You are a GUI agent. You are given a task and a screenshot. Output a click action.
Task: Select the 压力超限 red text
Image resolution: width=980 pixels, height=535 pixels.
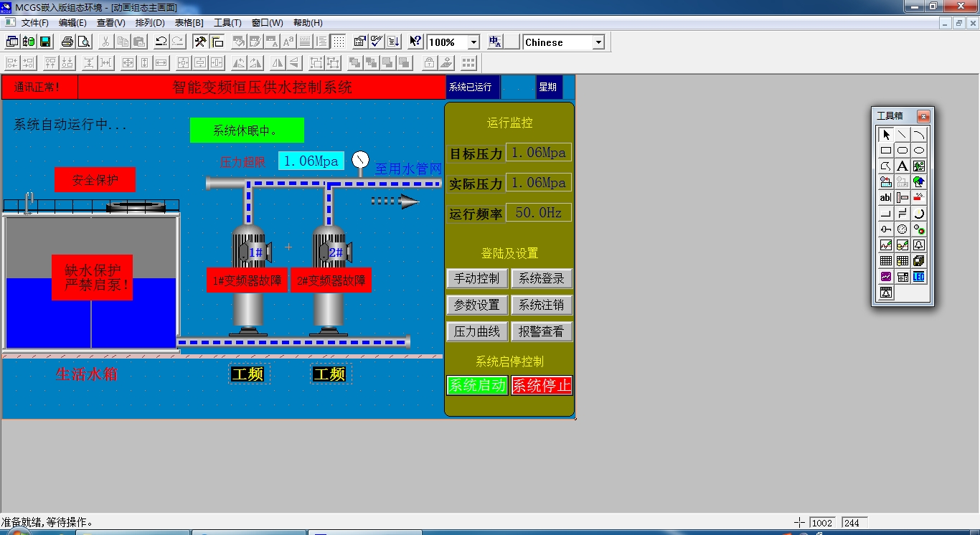[x=242, y=162]
